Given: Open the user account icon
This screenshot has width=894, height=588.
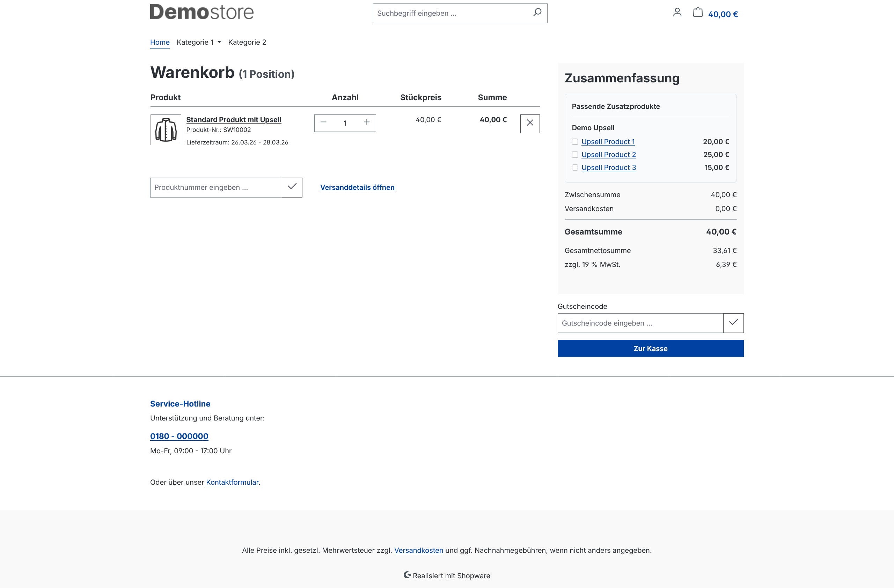Looking at the screenshot, I should point(677,13).
